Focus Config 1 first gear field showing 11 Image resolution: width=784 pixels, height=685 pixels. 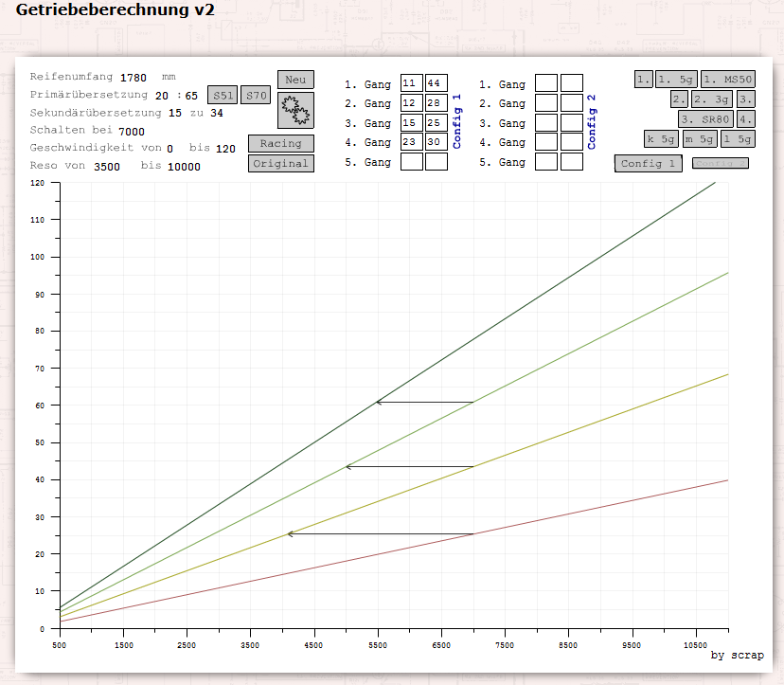[x=411, y=83]
